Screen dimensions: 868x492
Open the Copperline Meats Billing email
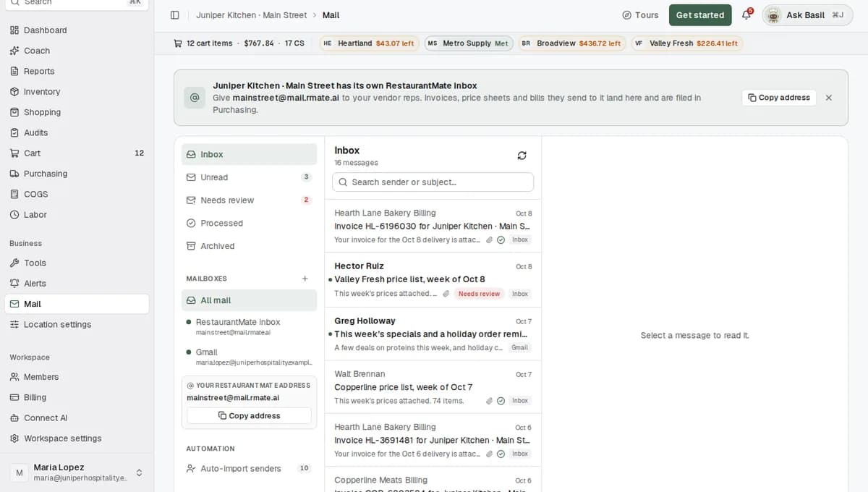(x=433, y=480)
